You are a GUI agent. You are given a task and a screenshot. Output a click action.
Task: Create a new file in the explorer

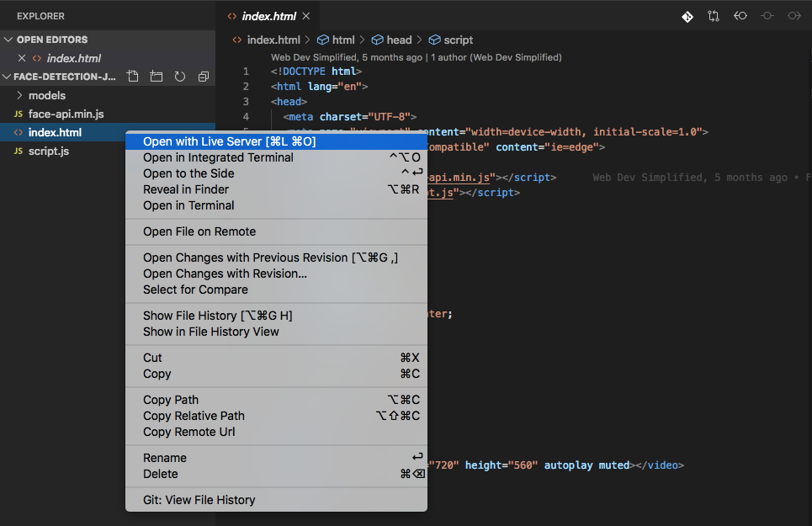point(132,76)
